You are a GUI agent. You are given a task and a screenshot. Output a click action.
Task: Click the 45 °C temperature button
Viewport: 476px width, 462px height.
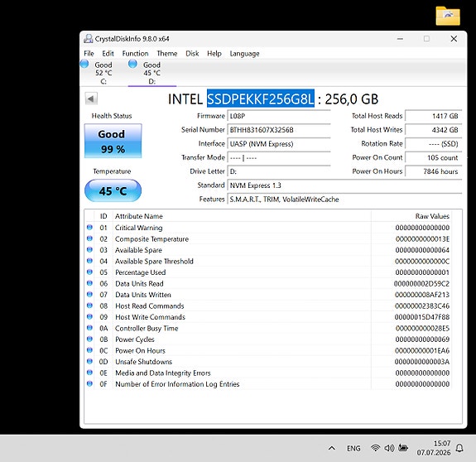[x=113, y=190]
